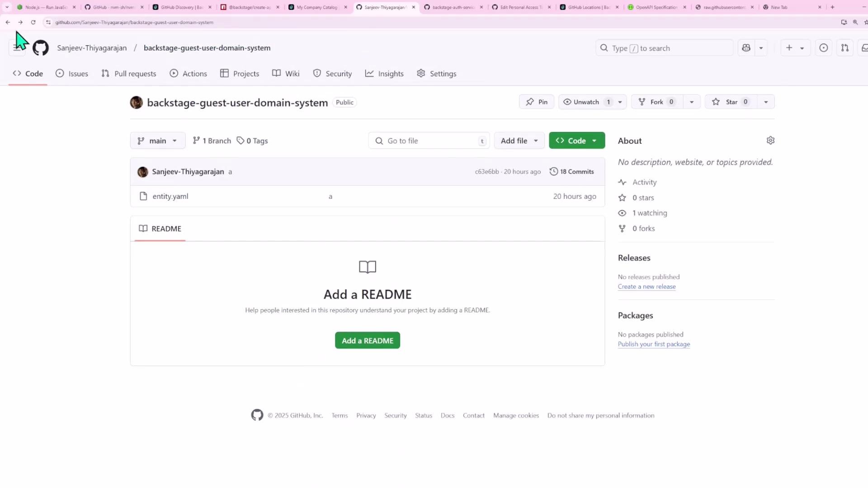This screenshot has height=488, width=868.
Task: Click the browser back arrow
Action: 8,22
